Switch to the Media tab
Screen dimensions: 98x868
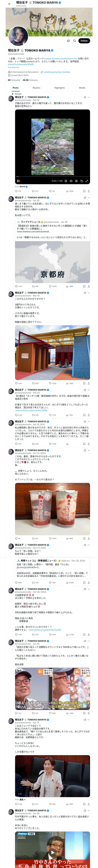pyautogui.click(x=82, y=88)
